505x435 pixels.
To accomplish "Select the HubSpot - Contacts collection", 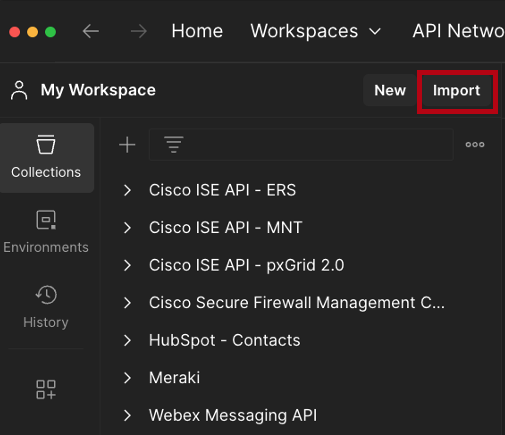I will 224,340.
